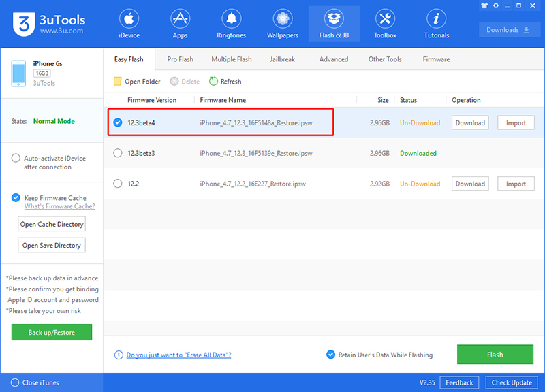Click the 3uTools logo
Screen dimensions: 545x392
click(x=24, y=24)
